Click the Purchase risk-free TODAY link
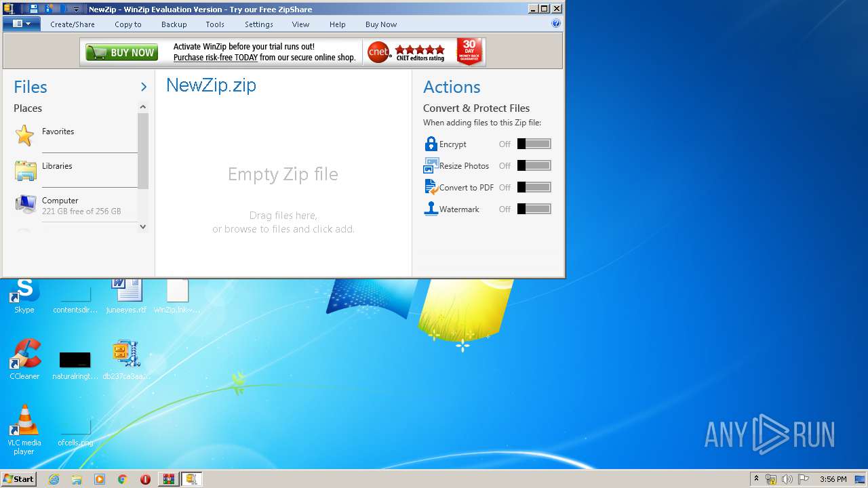The height and width of the screenshot is (488, 868). [216, 58]
